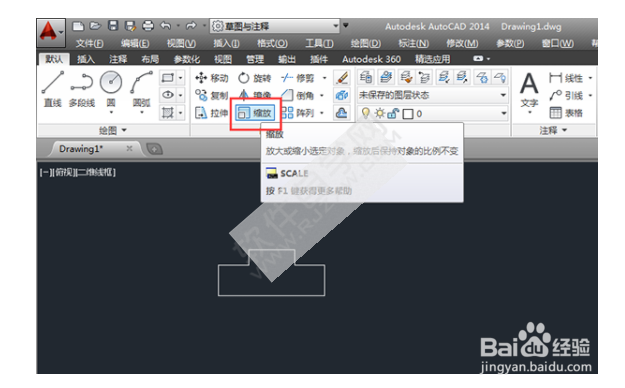Open the 草图与注释 workspace dropdown
This screenshot has height=388, width=625.
[275, 26]
